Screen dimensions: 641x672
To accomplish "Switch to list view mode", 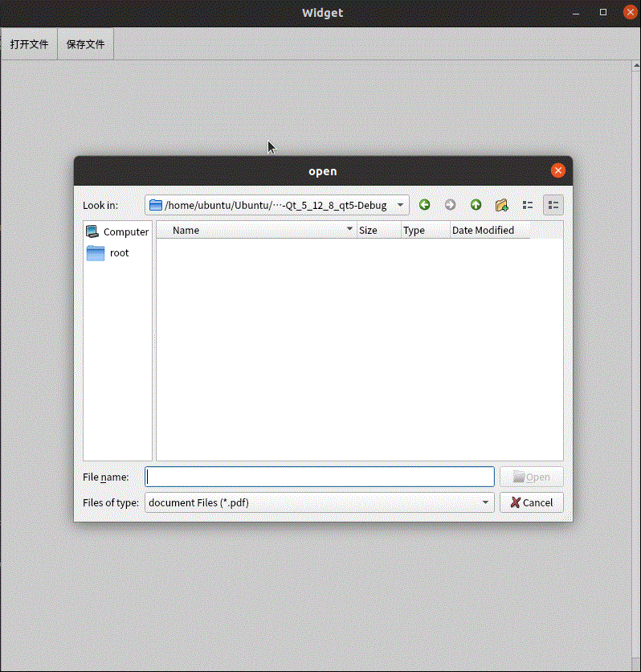I will click(528, 205).
